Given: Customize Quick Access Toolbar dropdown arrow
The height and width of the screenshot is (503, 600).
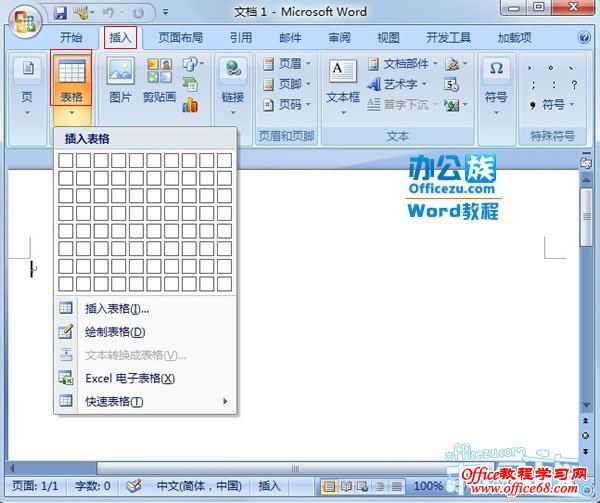Looking at the screenshot, I should pos(165,13).
